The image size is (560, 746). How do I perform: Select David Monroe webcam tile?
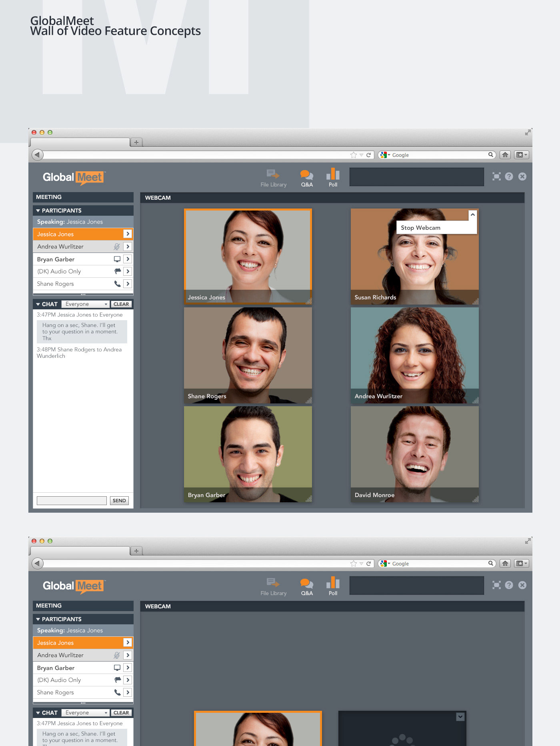[x=415, y=454]
